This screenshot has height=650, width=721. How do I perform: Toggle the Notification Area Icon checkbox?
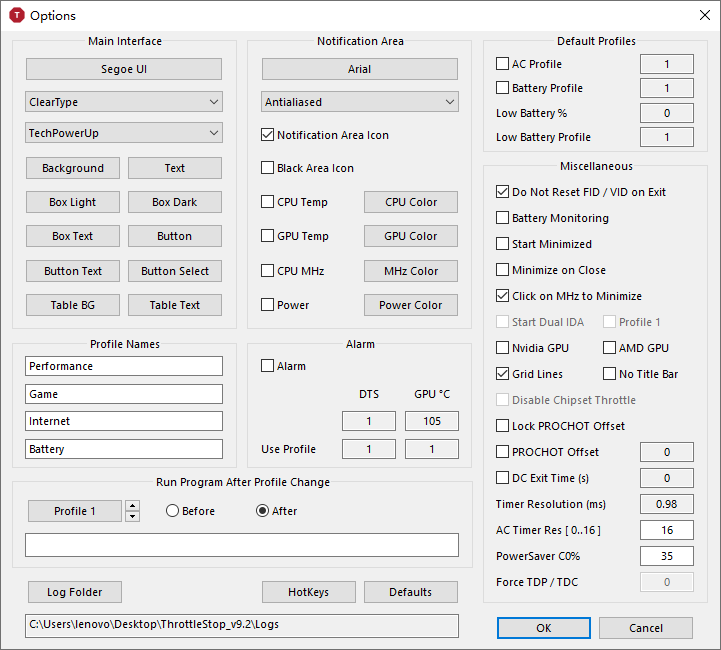(x=268, y=135)
